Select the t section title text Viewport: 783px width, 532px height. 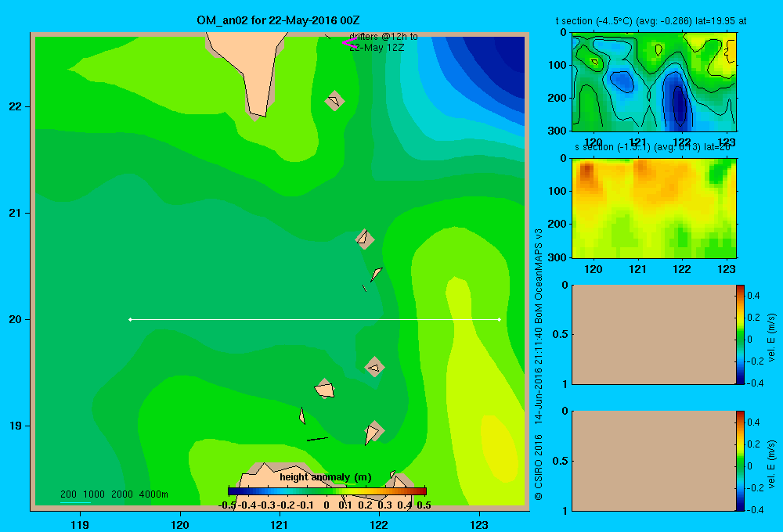651,21
